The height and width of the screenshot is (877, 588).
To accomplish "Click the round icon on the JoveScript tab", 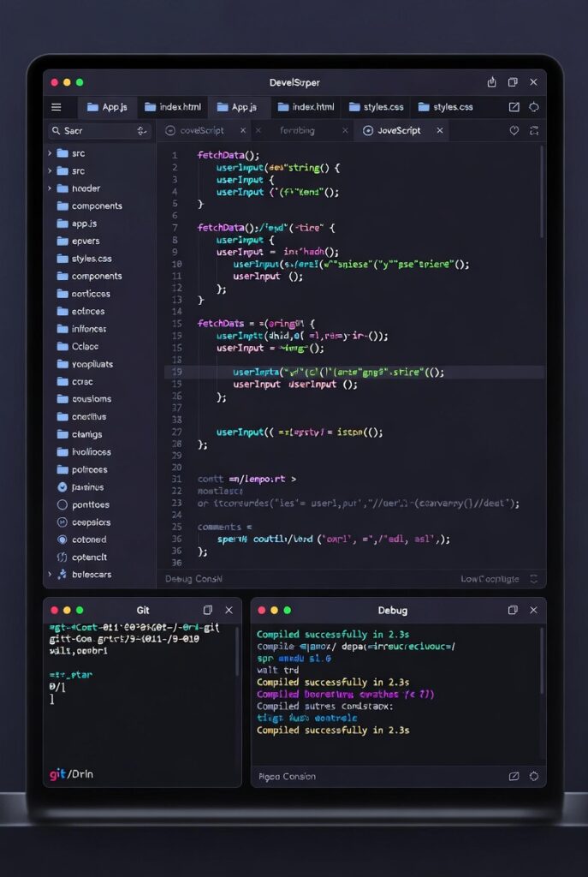I will coord(368,130).
